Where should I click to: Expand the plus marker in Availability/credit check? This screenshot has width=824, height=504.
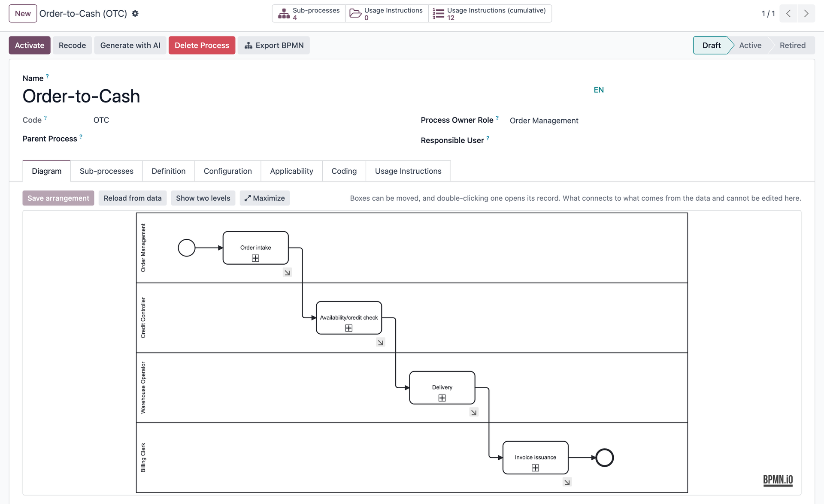[x=348, y=328]
